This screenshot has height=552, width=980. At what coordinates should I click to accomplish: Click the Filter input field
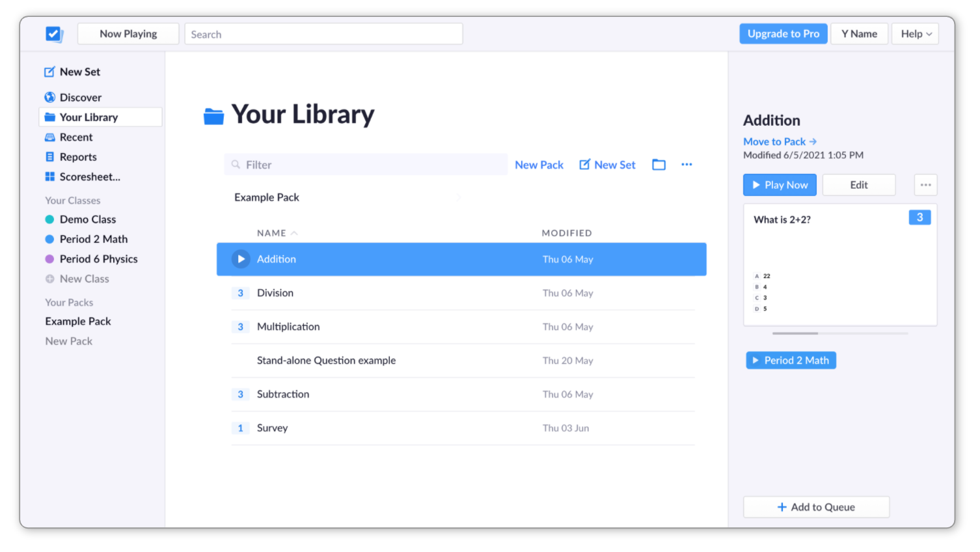tap(371, 165)
